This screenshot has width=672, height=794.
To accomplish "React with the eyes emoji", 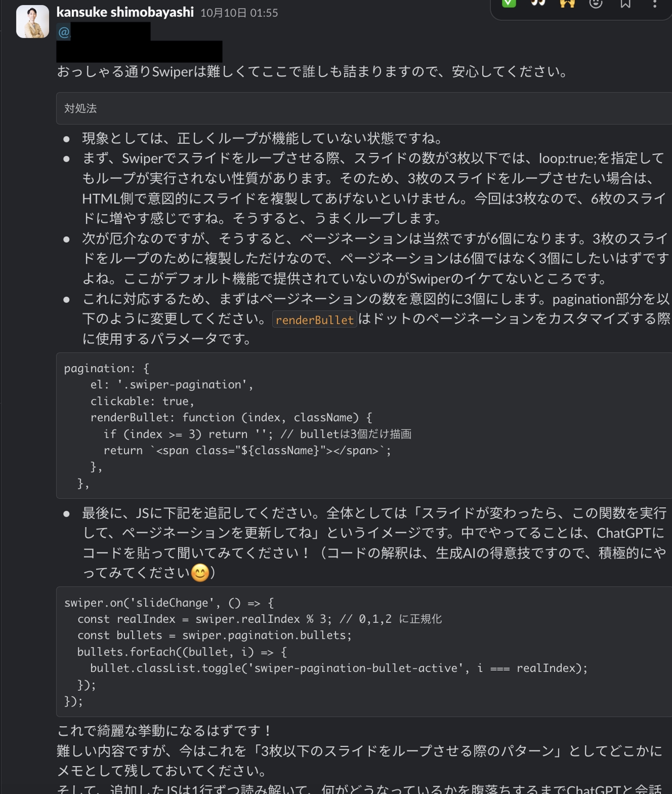I will pyautogui.click(x=538, y=3).
